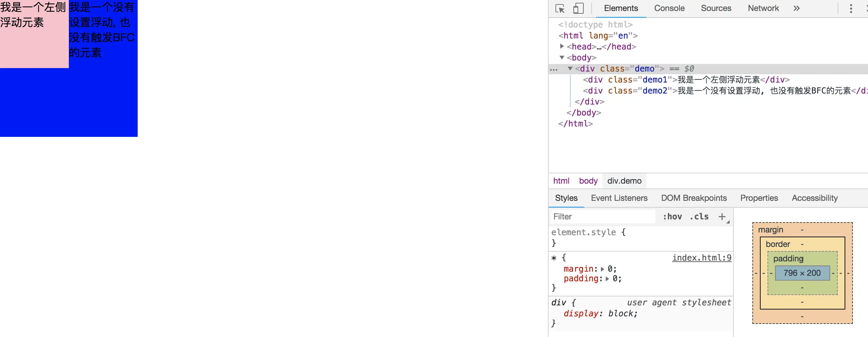Viewport: 868px width, 337px height.
Task: Select html in the breadcrumb bar
Action: 561,181
